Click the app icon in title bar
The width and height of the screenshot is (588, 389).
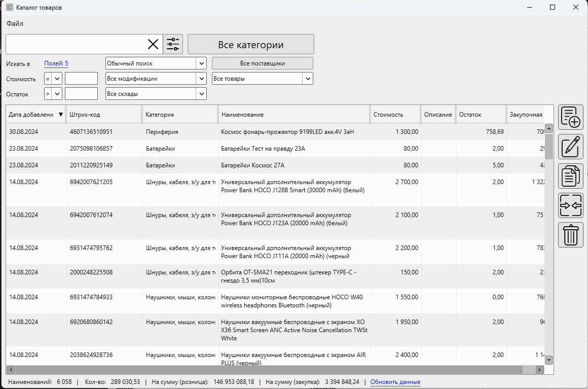(9, 8)
